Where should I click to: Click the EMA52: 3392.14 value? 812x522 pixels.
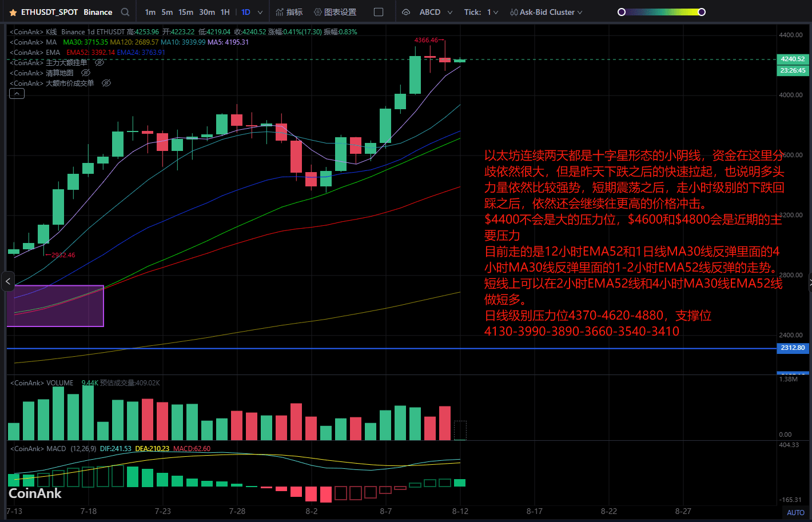click(90, 53)
